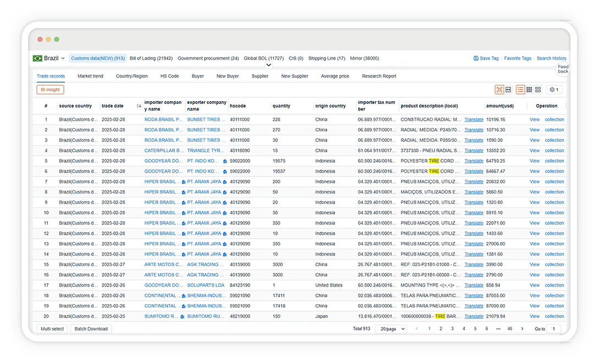Click the BI insight button
This screenshot has height=364, width=599.
51,90
